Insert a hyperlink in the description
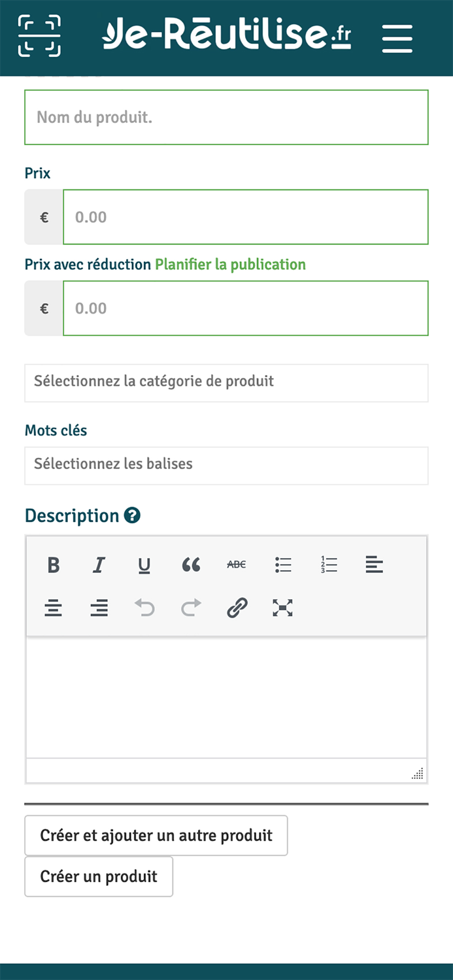Image resolution: width=453 pixels, height=980 pixels. [236, 608]
